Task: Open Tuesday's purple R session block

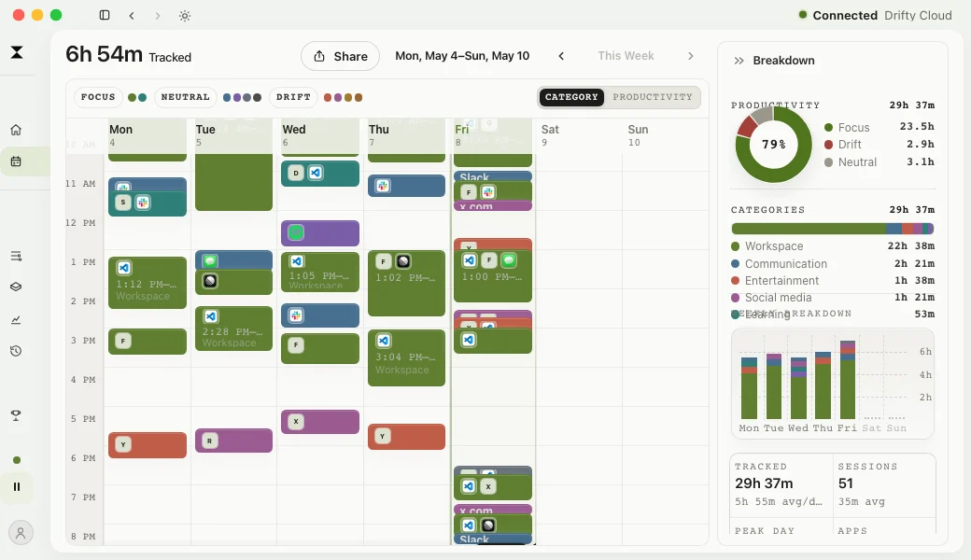Action: (233, 441)
